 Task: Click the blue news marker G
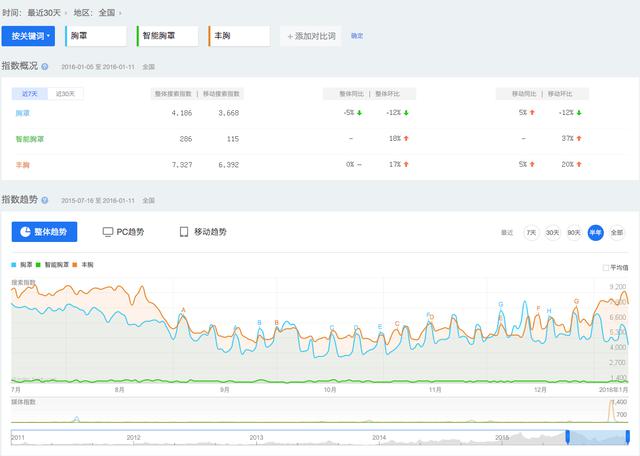pos(501,304)
